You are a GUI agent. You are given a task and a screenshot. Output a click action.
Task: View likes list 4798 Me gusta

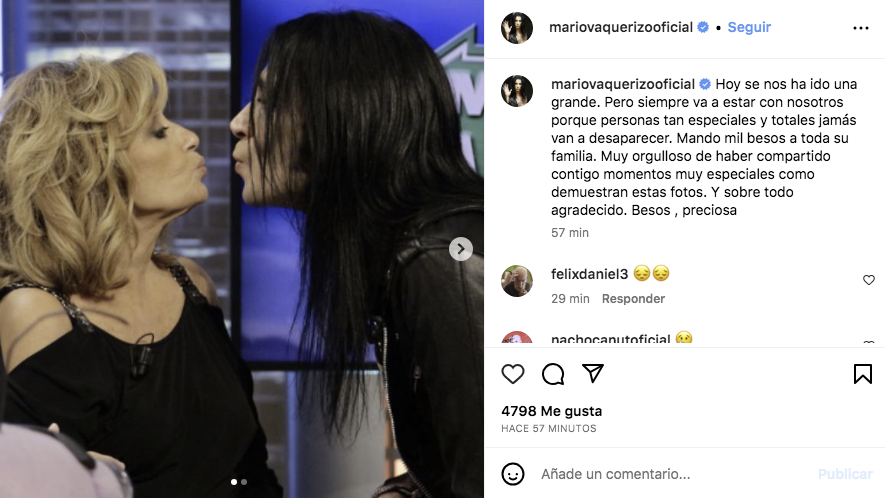click(551, 411)
